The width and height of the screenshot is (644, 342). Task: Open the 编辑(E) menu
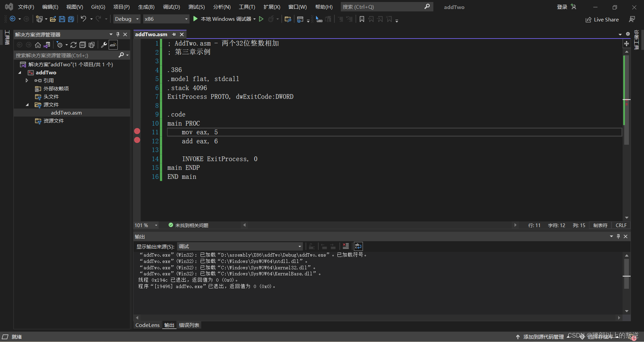click(50, 7)
